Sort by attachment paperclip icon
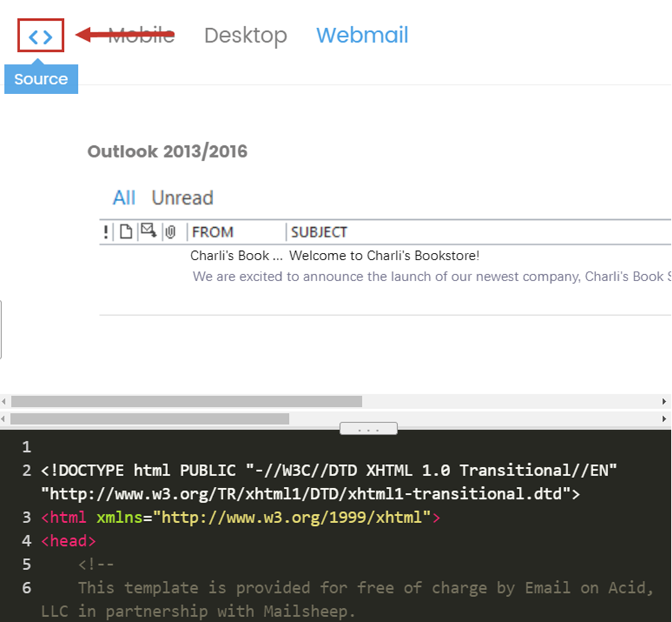The width and height of the screenshot is (672, 622). point(171,232)
